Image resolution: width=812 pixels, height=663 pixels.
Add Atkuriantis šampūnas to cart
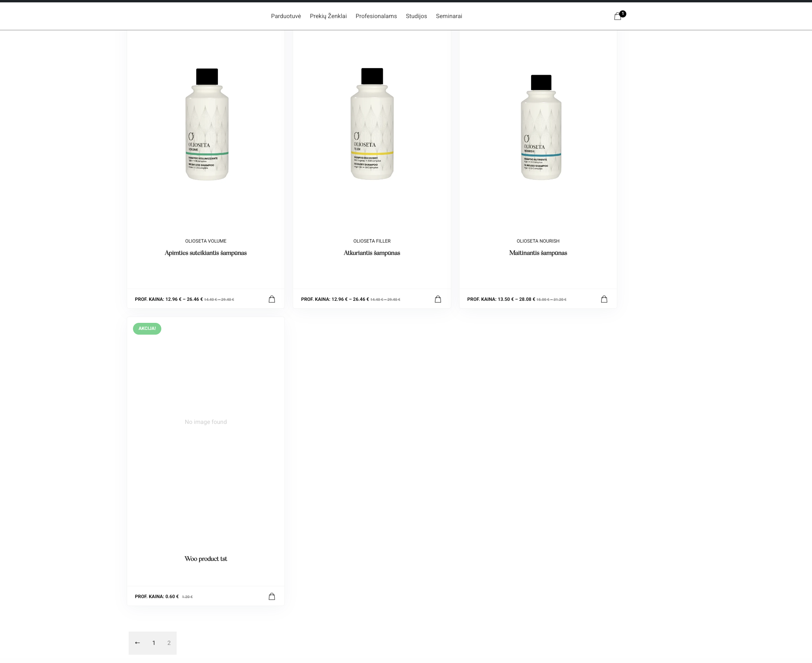tap(438, 299)
